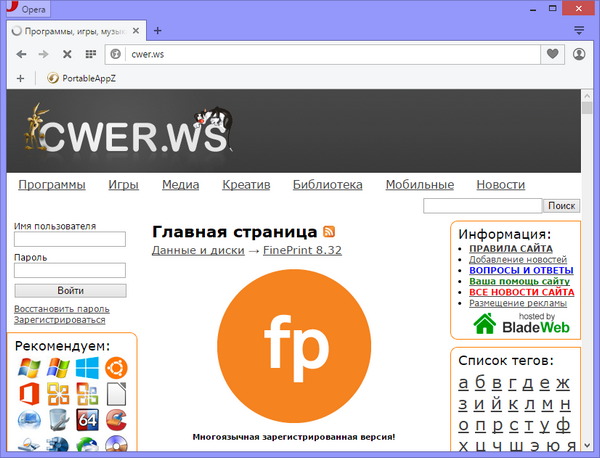Stop page loading with the X button
600x458 pixels.
click(67, 53)
